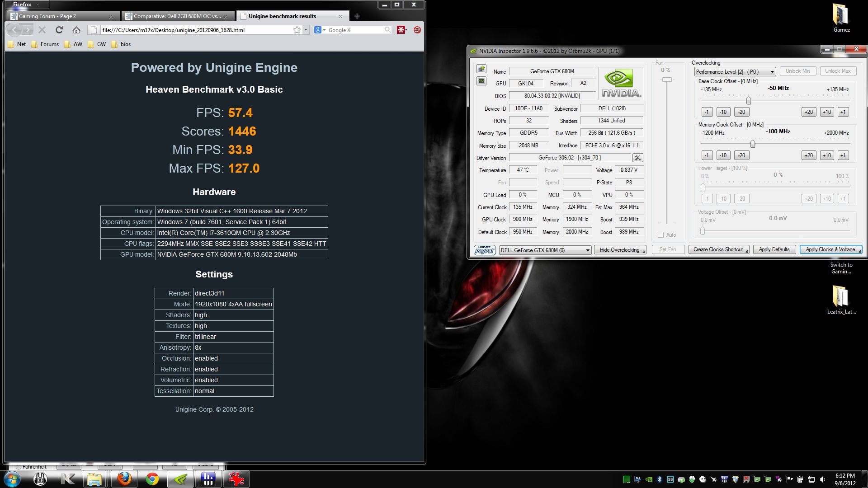Open the Gamez desktop folder

click(841, 18)
